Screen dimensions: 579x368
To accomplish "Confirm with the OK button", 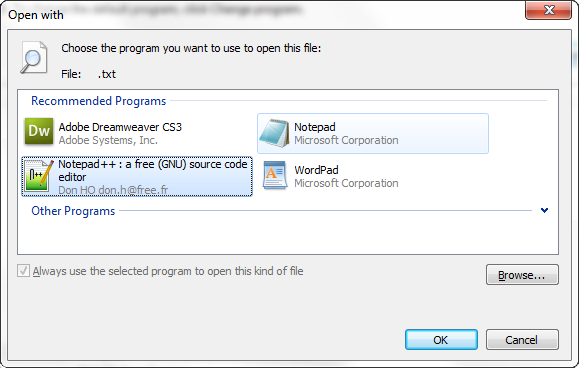I will (441, 340).
